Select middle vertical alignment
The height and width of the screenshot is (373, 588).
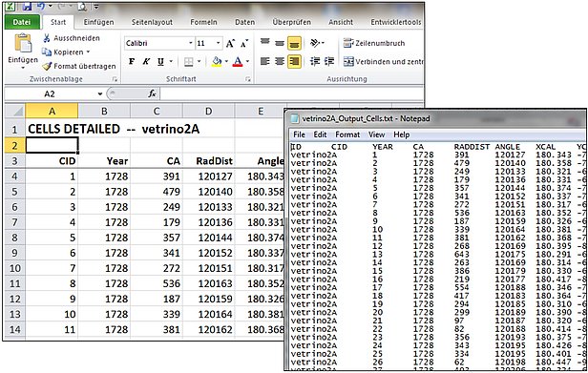point(280,43)
